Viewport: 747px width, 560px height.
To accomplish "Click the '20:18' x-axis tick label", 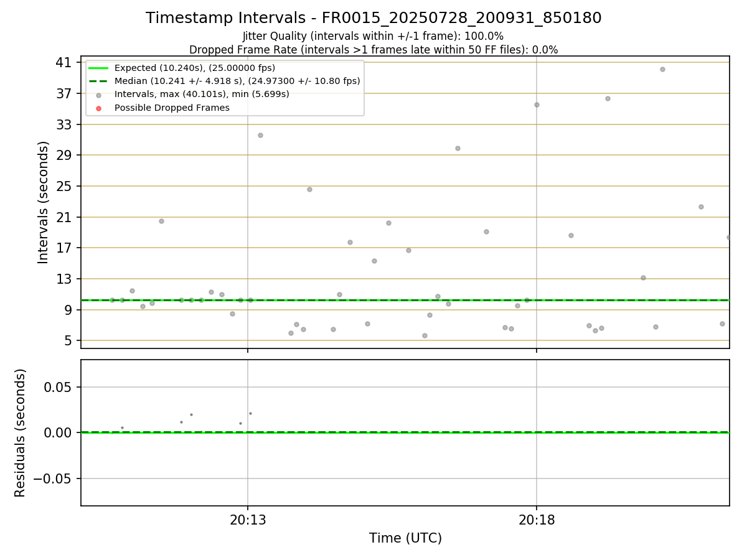I will click(x=537, y=520).
